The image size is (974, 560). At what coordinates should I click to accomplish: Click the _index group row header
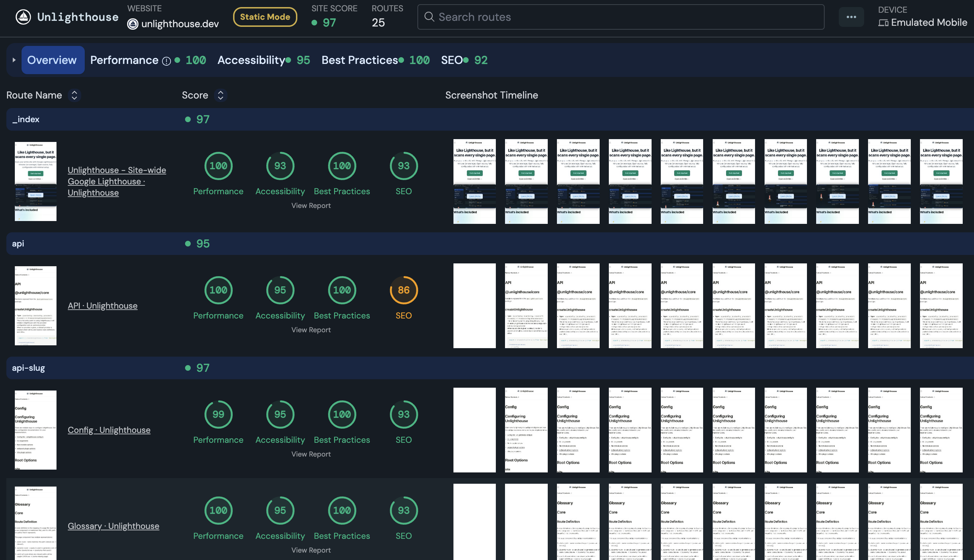(x=490, y=119)
